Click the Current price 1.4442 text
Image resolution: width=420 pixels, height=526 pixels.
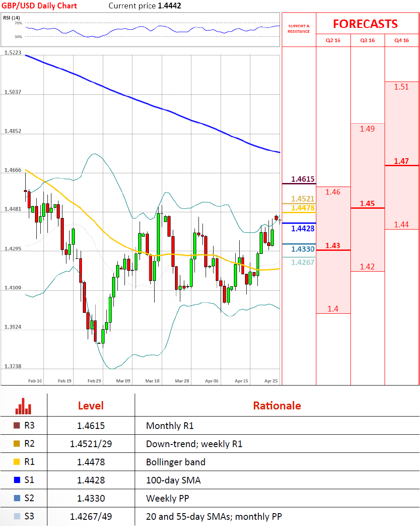145,6
